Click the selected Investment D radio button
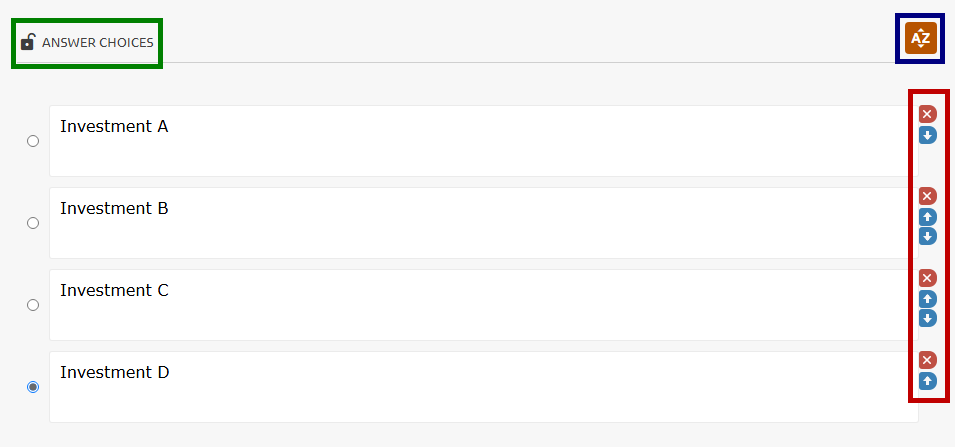 pos(33,387)
